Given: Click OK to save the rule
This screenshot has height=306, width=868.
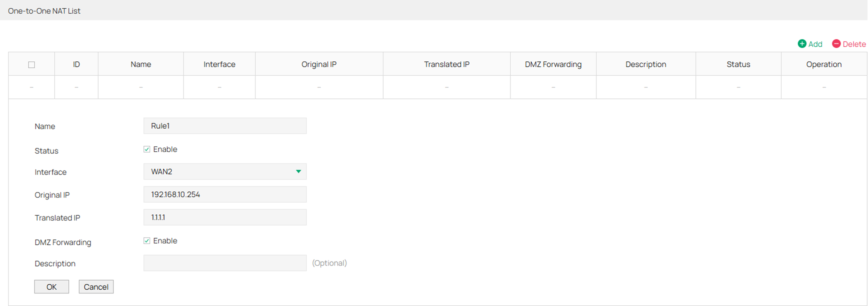Looking at the screenshot, I should (52, 287).
